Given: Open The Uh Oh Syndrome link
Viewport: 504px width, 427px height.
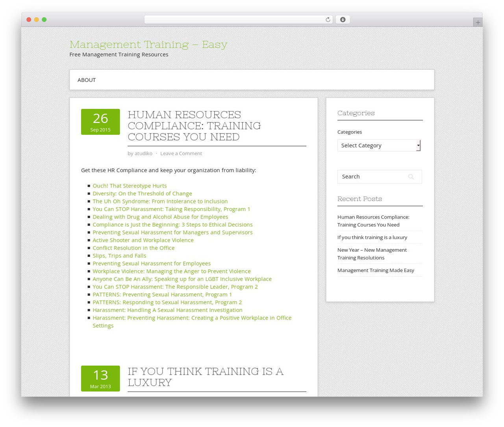Looking at the screenshot, I should coord(160,201).
